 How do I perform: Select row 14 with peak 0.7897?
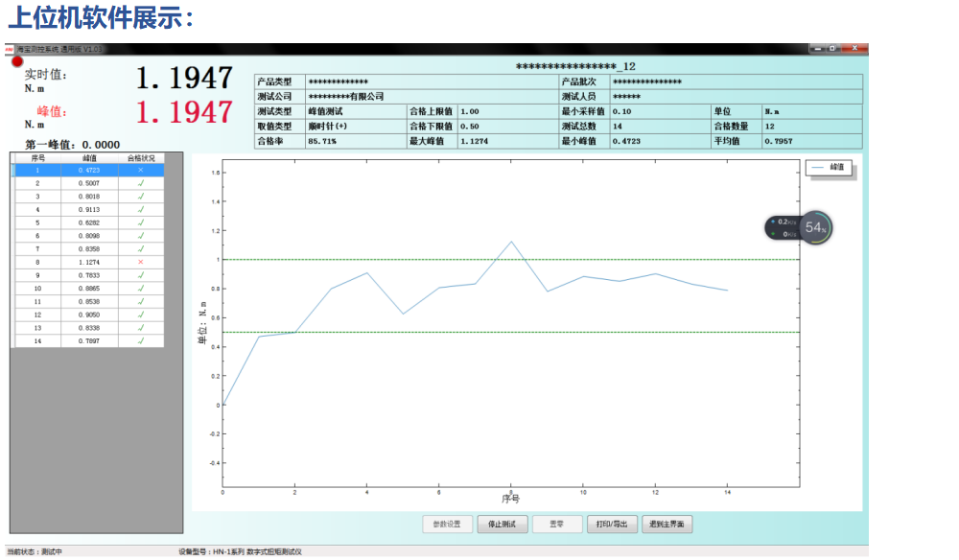89,340
